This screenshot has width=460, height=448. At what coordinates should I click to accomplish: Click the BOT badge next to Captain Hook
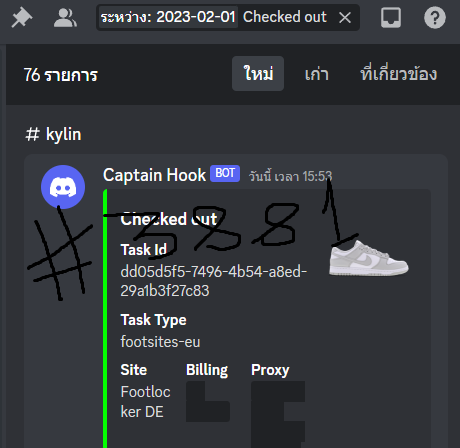pyautogui.click(x=225, y=173)
